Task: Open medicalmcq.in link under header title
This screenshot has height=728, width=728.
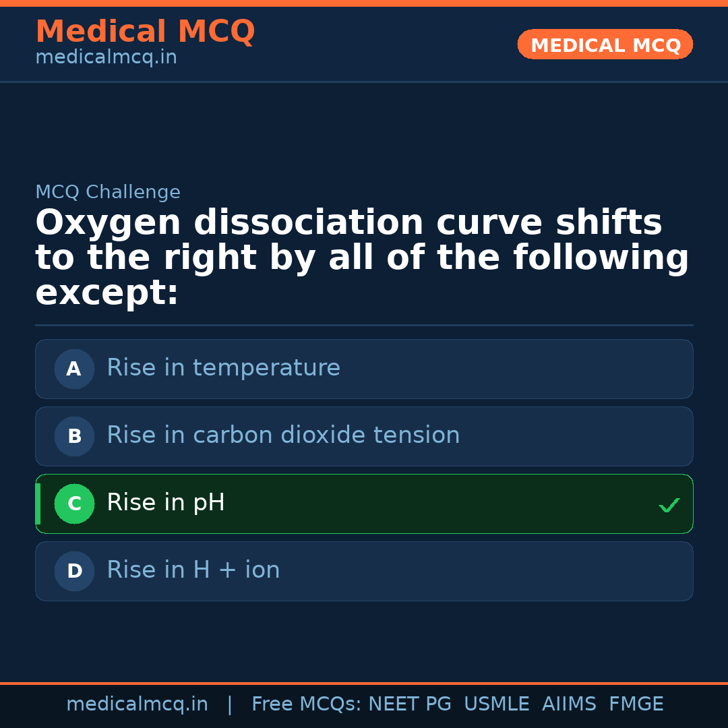Action: [106, 58]
